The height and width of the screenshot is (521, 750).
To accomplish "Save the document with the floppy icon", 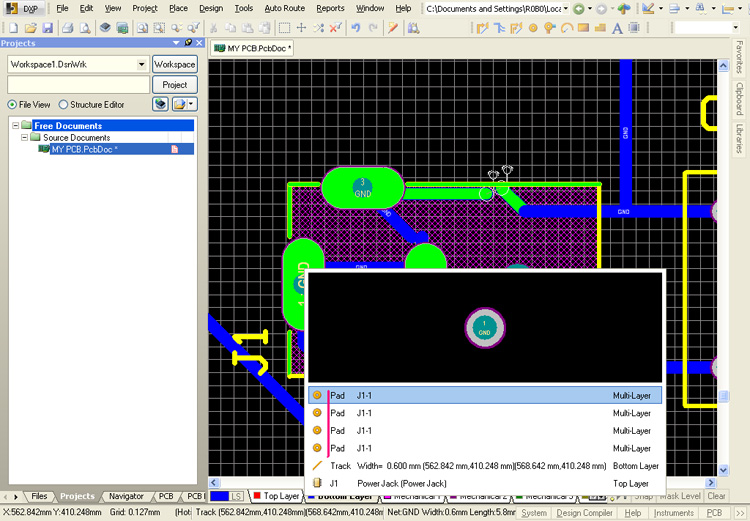I will (x=47, y=28).
